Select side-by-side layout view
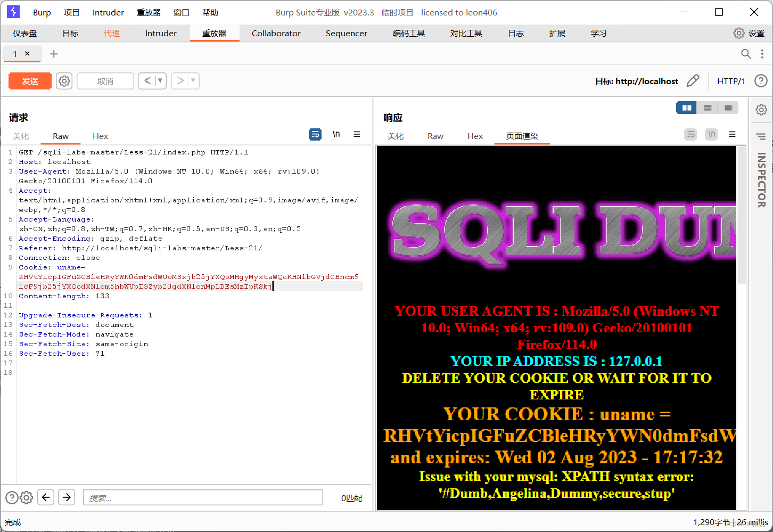The image size is (773, 532). pos(687,108)
